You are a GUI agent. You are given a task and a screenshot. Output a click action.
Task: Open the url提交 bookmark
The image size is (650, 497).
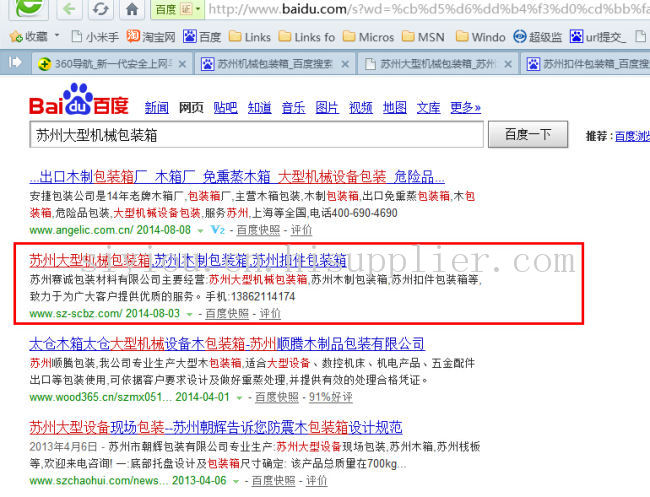598,37
